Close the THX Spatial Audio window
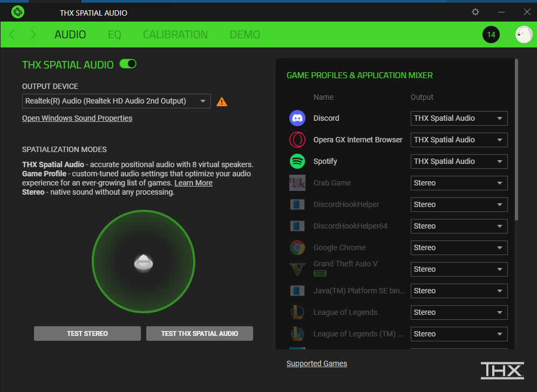This screenshot has width=537, height=392. [x=527, y=12]
